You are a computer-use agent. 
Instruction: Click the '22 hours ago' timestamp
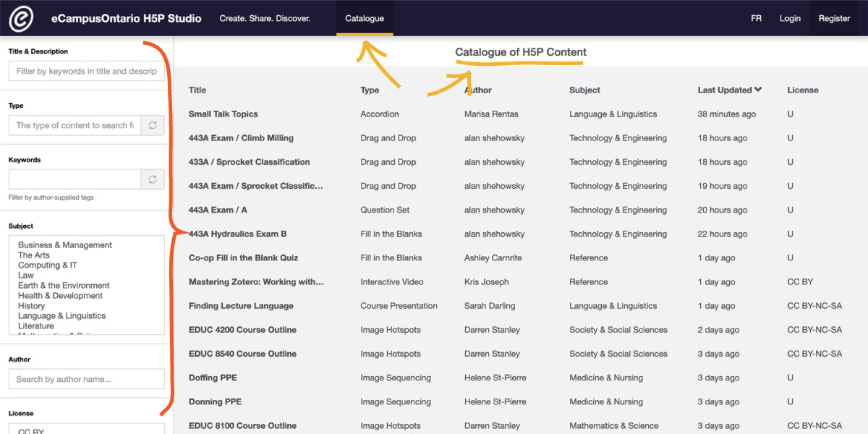click(x=723, y=234)
